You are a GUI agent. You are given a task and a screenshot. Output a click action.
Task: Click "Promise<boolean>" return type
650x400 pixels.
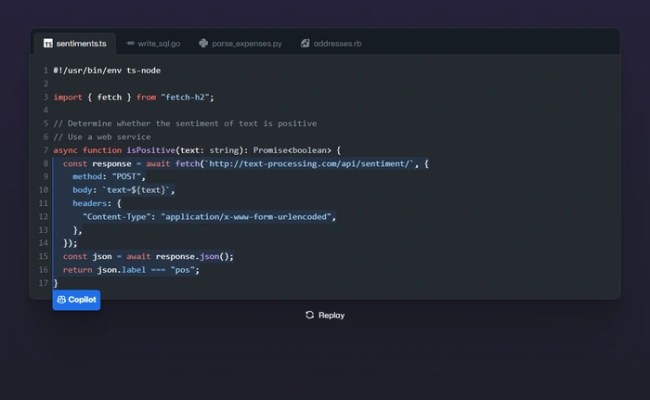[292, 150]
